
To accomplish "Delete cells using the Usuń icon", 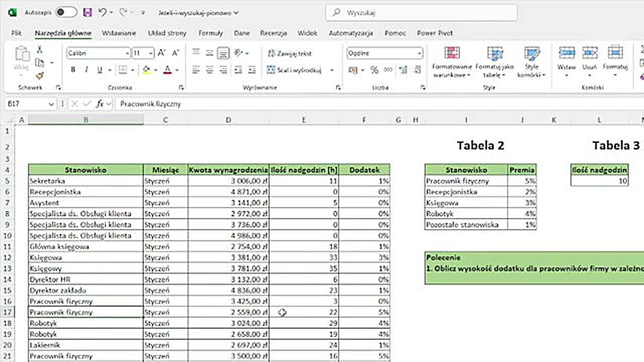I will pos(590,60).
